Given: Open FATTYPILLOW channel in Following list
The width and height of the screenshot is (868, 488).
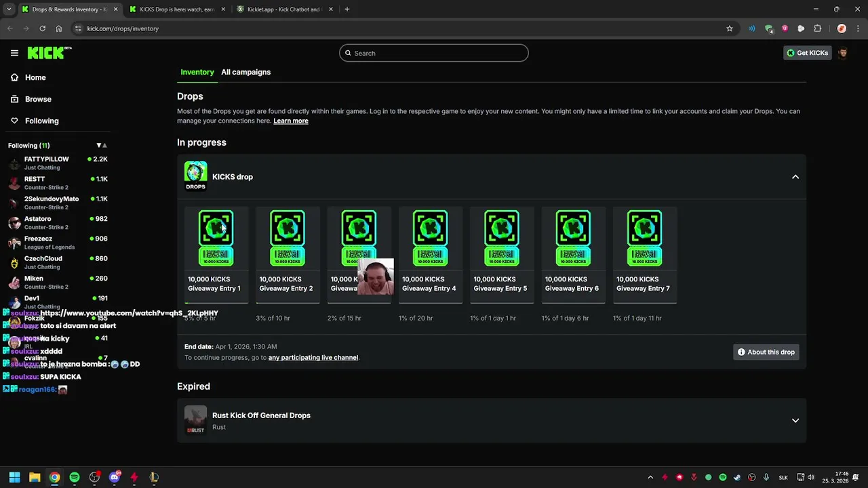Looking at the screenshot, I should pos(57,163).
